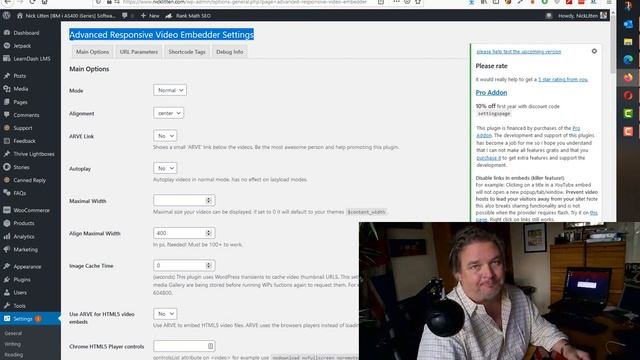Click the WordPress logo in admin bar
The height and width of the screenshot is (360, 640).
coord(7,16)
